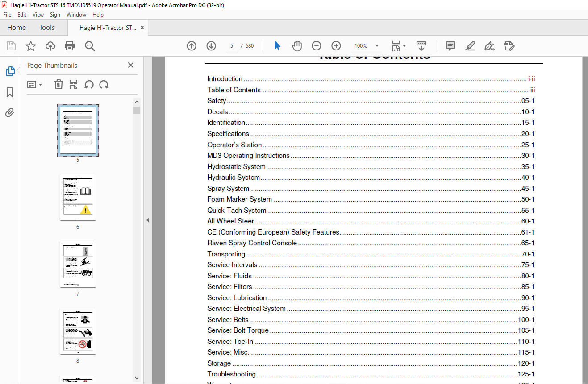Screen dimensions: 588x384
Task: Open the File menu
Action: pyautogui.click(x=7, y=15)
